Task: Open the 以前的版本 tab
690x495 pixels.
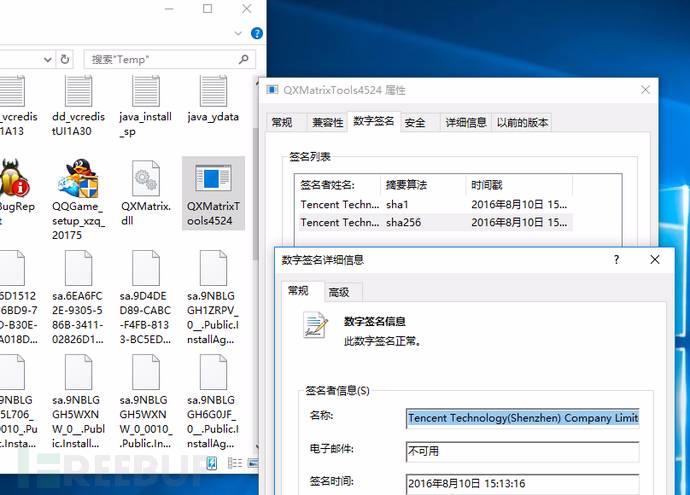Action: (x=522, y=122)
